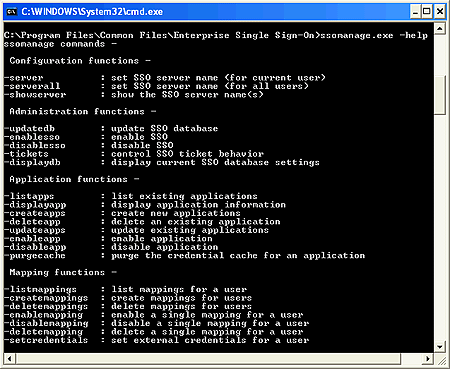The image size is (450, 369).
Task: Click the vertical scrollbar up arrow
Action: (440, 28)
